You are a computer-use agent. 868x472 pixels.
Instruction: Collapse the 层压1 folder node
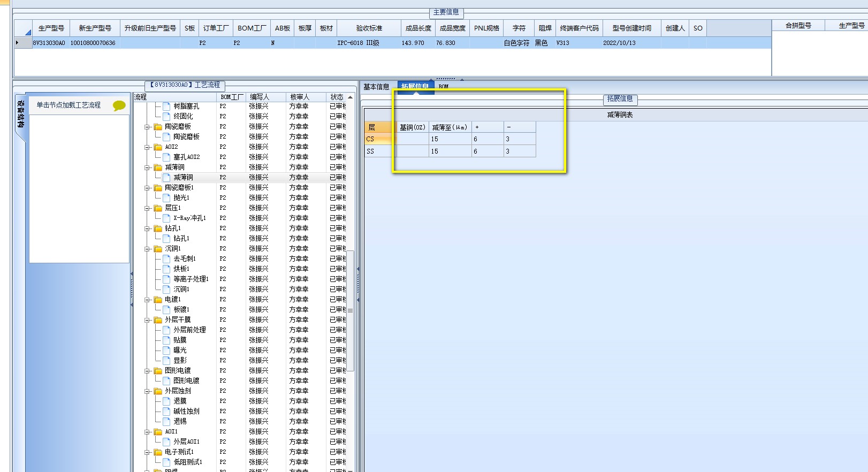[147, 208]
